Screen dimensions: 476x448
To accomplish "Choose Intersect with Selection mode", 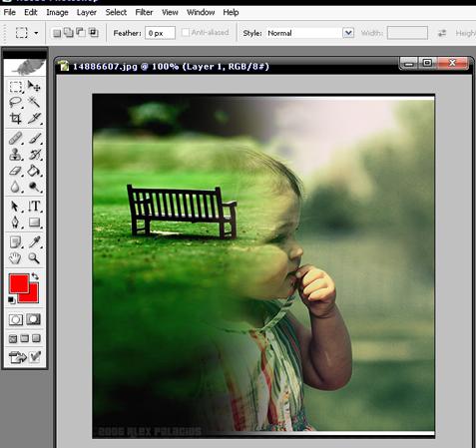I will click(94, 33).
